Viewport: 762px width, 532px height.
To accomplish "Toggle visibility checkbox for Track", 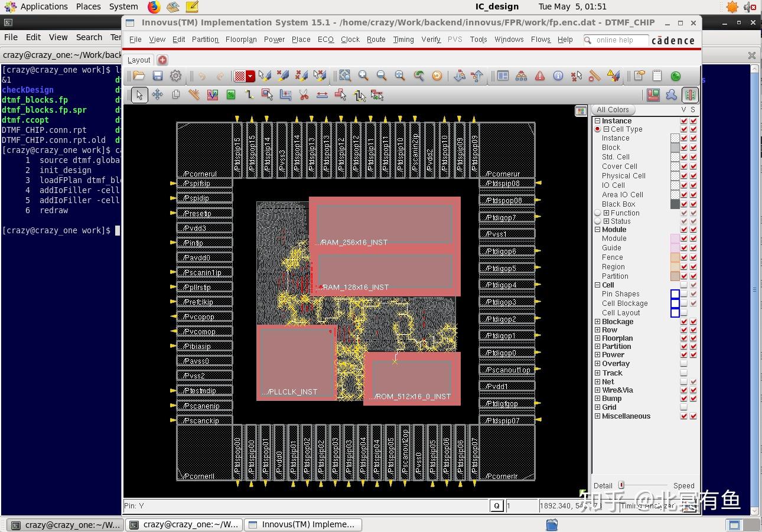I will pos(683,373).
